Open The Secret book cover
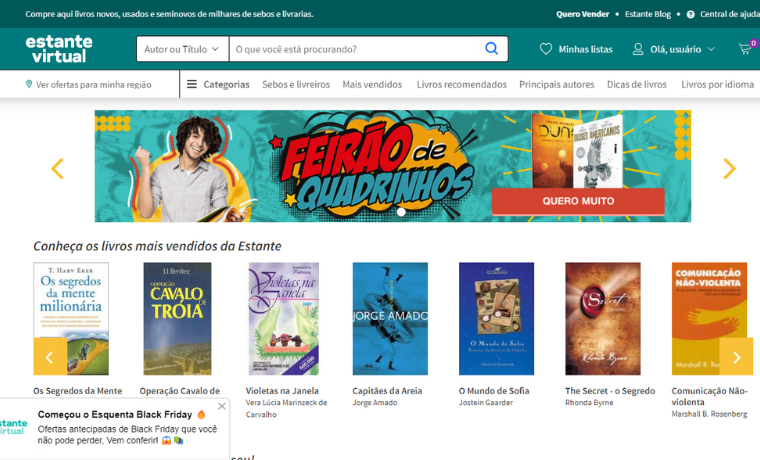Screen dimensions: 760x460 (x=603, y=318)
